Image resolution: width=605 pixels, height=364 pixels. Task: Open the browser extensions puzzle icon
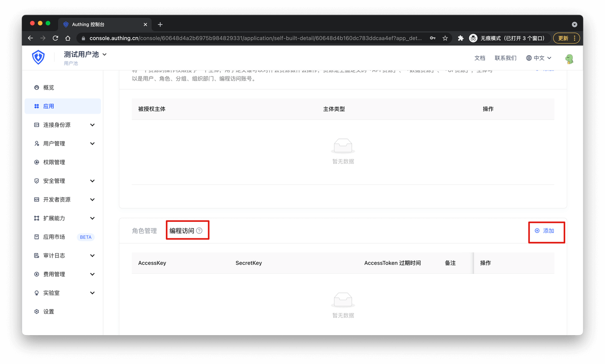tap(460, 38)
